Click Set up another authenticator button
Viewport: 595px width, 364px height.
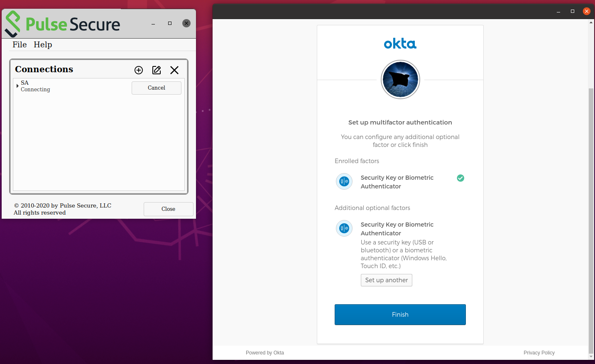(x=387, y=280)
